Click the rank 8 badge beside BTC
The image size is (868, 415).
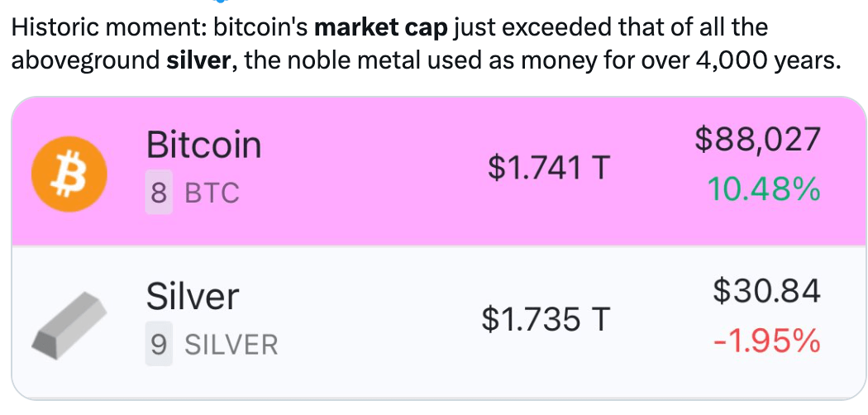click(x=159, y=194)
